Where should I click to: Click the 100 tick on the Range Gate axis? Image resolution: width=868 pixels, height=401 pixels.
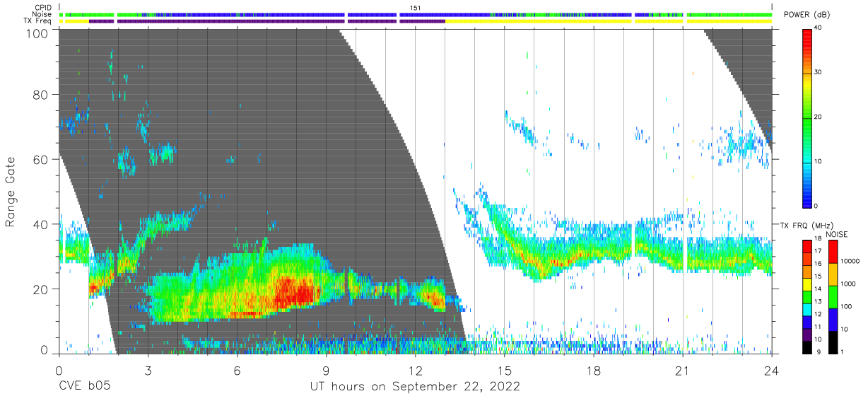[x=37, y=33]
